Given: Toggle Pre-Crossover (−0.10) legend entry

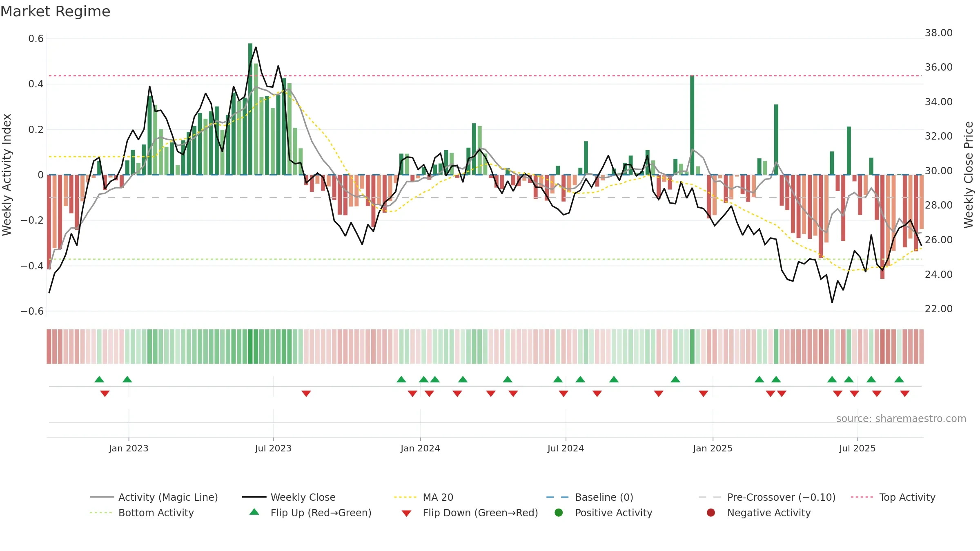Looking at the screenshot, I should click(x=767, y=497).
